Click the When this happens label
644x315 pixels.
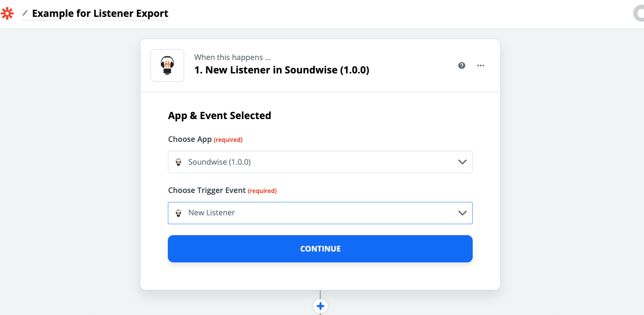pyautogui.click(x=232, y=58)
